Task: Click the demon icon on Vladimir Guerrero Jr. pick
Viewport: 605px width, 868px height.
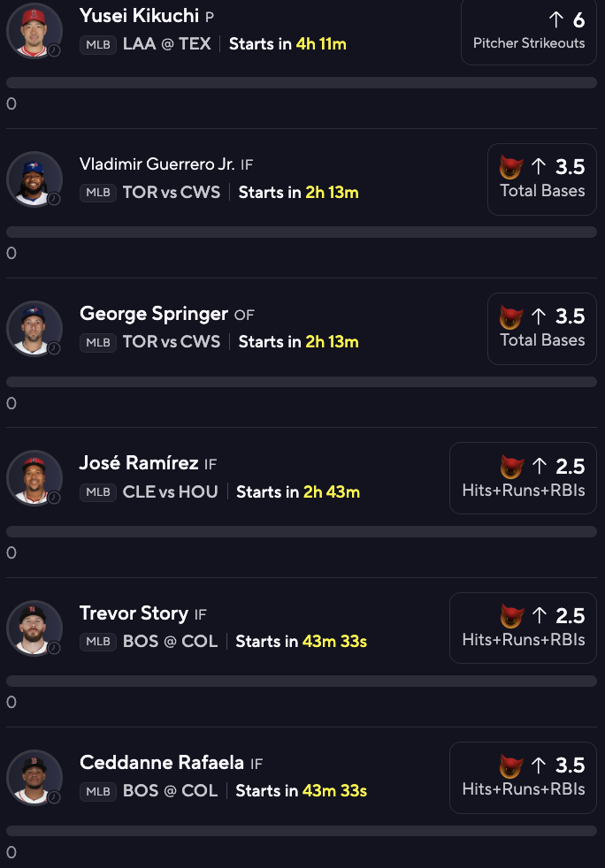Action: coord(511,167)
